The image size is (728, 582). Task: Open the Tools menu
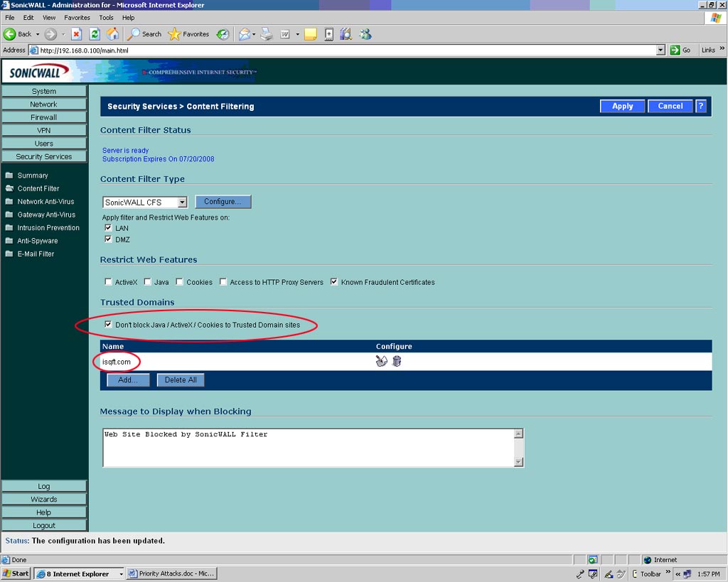coord(106,18)
